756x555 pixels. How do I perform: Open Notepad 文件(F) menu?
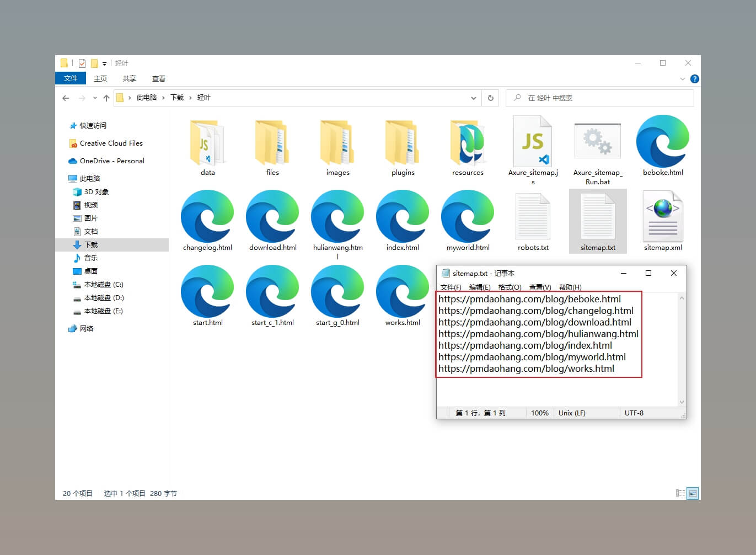click(x=451, y=287)
